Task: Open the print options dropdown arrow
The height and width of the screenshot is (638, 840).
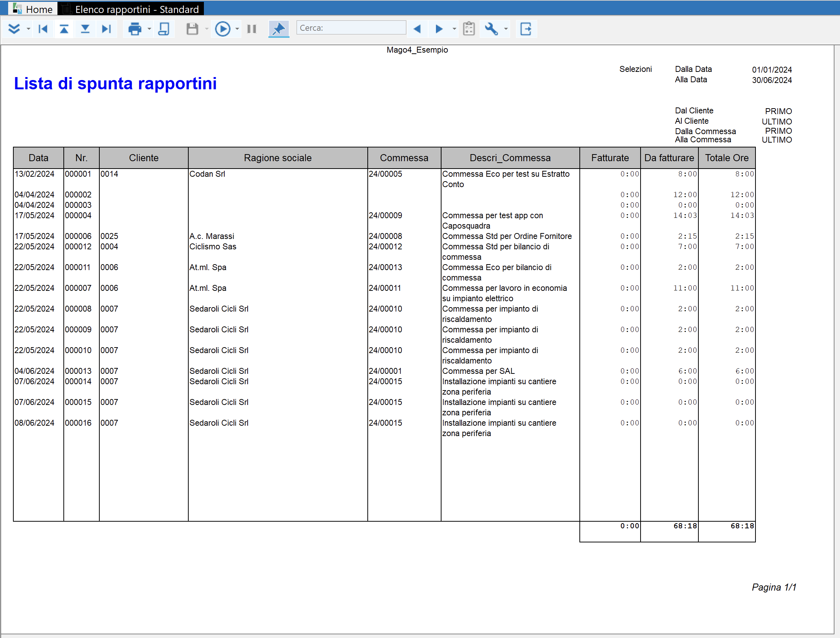Action: tap(149, 29)
